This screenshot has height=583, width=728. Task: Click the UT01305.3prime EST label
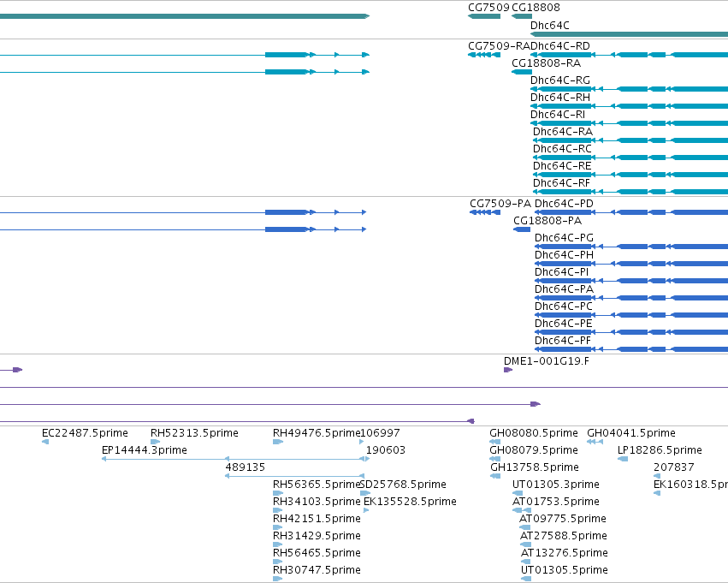click(556, 485)
